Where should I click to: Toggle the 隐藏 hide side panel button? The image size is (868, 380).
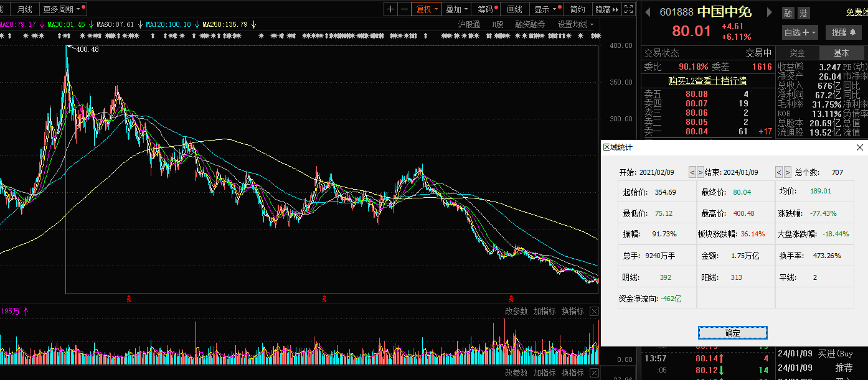point(606,9)
